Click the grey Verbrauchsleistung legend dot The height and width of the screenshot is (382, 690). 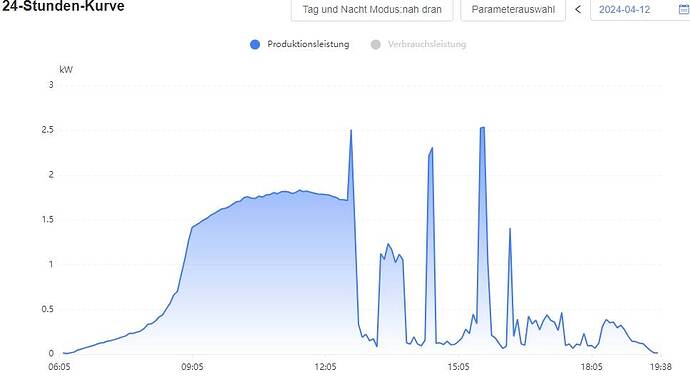point(375,44)
